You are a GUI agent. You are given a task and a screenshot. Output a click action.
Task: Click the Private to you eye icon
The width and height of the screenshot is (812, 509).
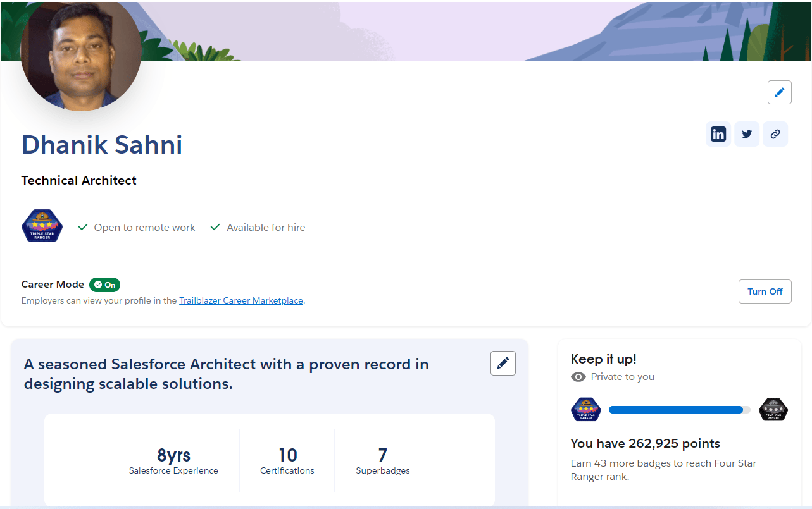578,377
